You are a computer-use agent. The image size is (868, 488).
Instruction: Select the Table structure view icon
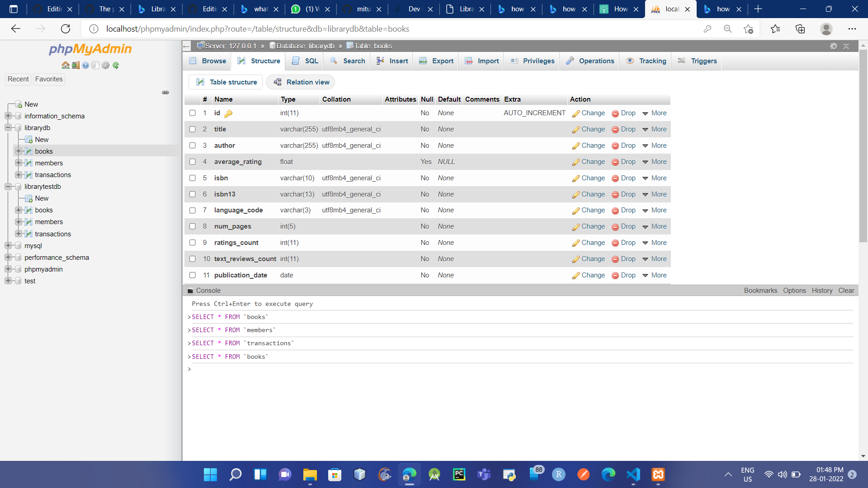(201, 82)
